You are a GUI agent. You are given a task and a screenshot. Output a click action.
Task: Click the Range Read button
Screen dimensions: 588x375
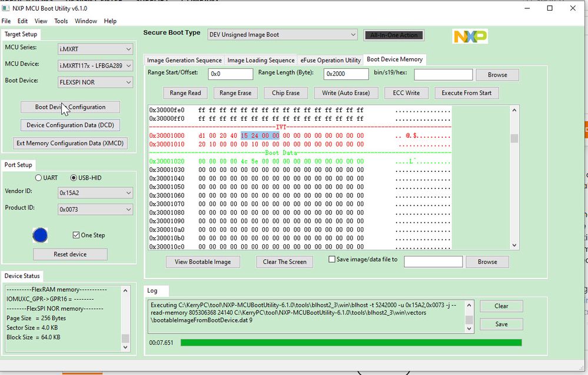point(185,93)
